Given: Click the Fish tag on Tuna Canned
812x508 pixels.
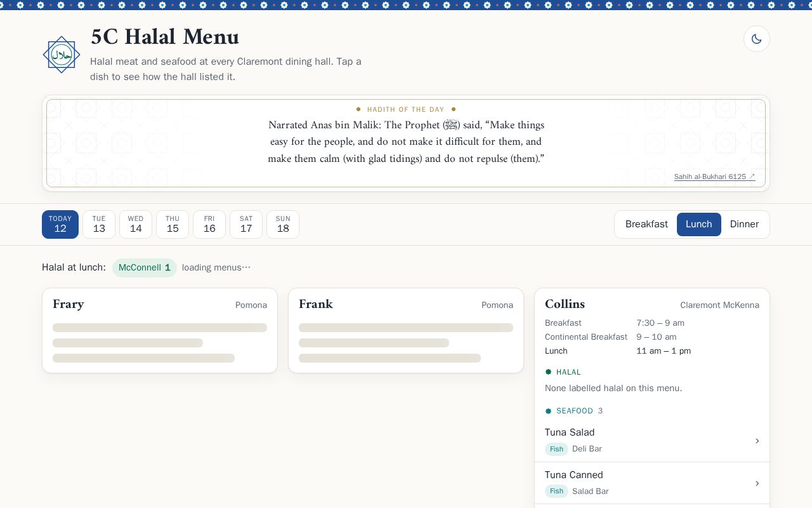Looking at the screenshot, I should click(x=556, y=491).
